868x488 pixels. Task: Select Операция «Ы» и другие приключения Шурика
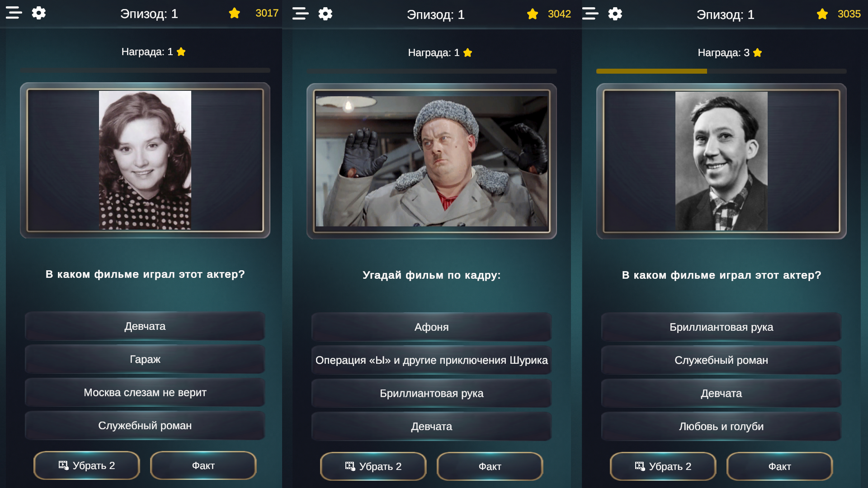(432, 360)
